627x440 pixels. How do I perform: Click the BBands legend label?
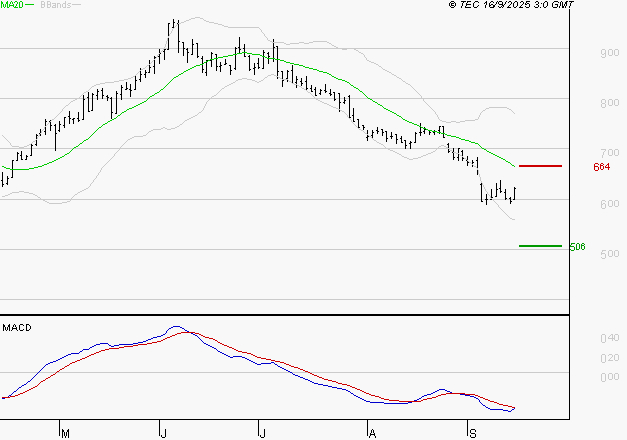(x=54, y=5)
